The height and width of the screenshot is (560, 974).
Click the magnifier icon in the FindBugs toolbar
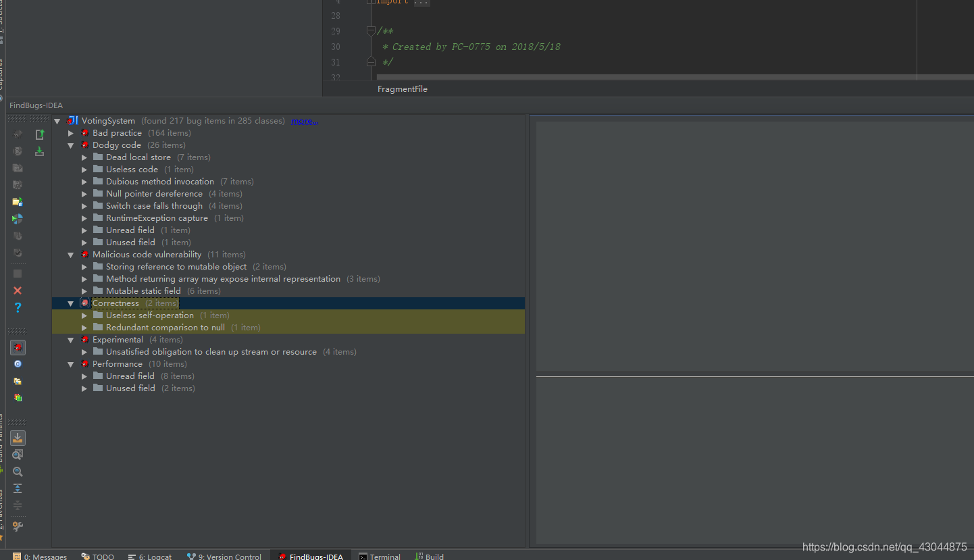18,472
